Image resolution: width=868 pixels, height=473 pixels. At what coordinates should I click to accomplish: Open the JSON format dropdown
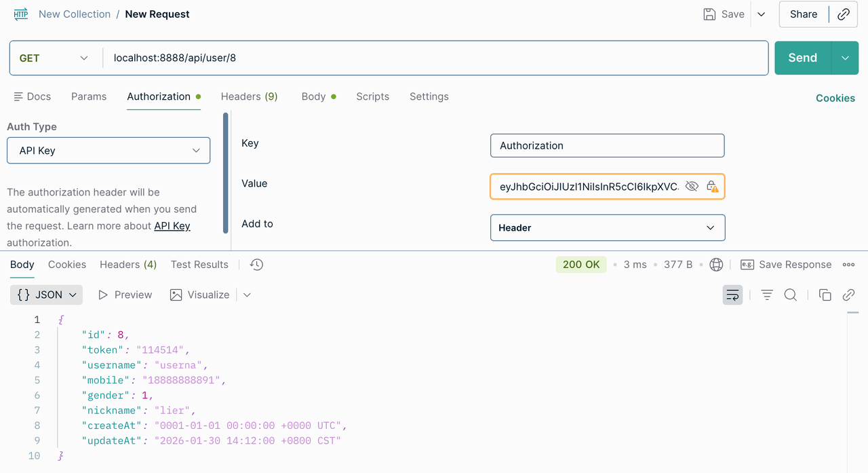(x=47, y=295)
